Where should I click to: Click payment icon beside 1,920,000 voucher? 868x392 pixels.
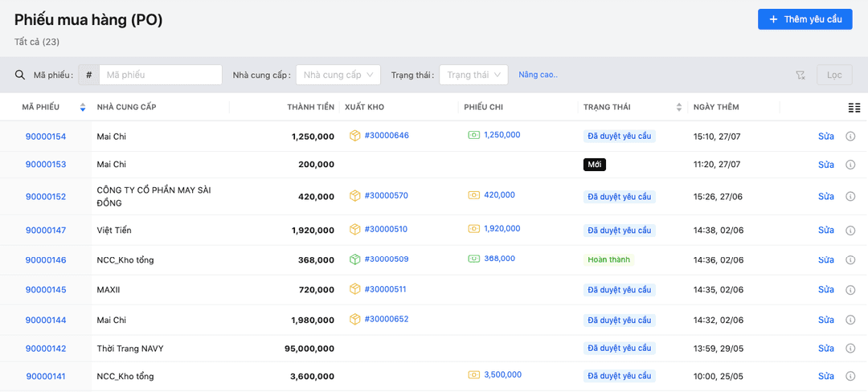tap(474, 229)
